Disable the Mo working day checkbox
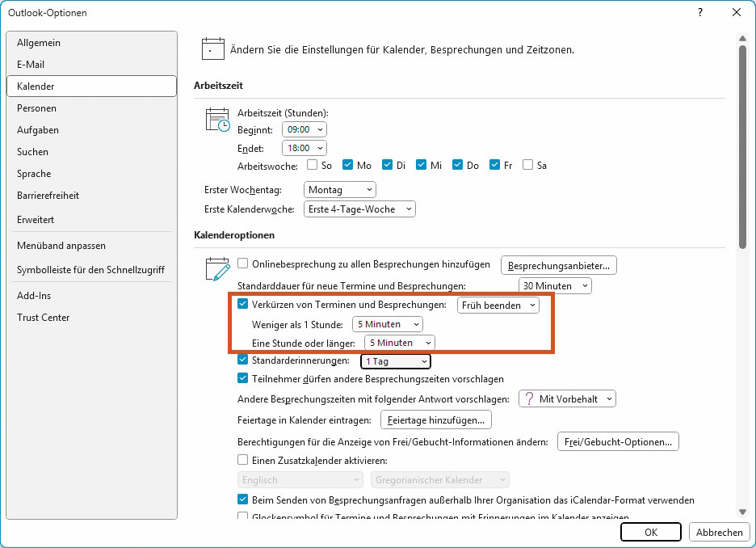 pyautogui.click(x=347, y=165)
